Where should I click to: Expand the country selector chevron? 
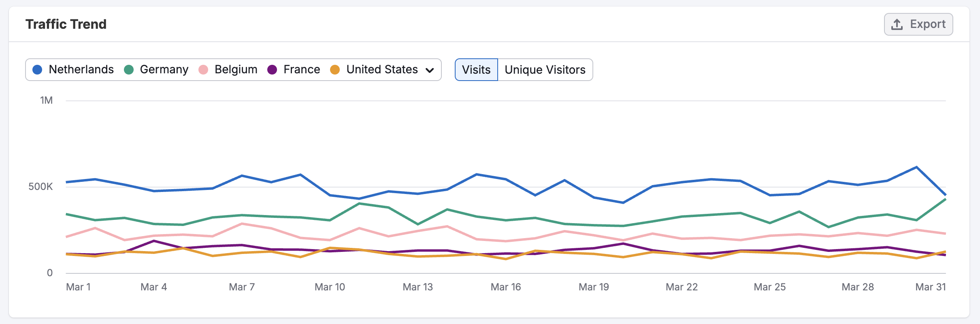pyautogui.click(x=430, y=70)
